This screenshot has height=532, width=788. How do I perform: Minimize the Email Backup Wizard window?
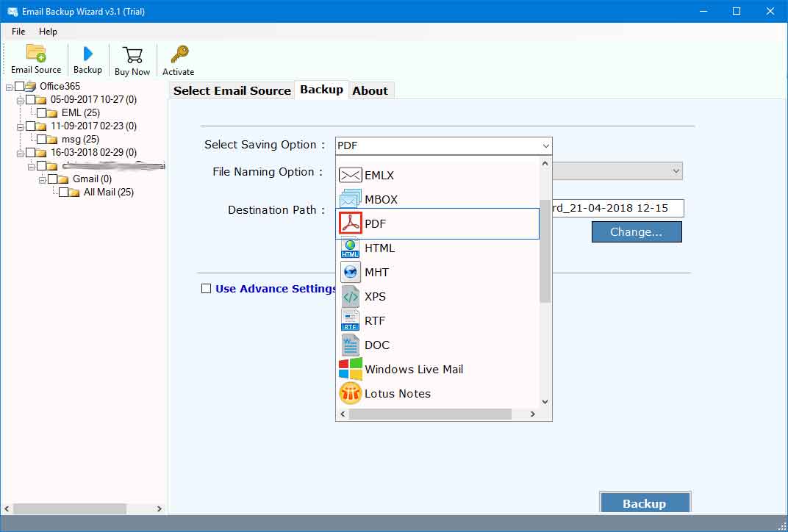point(703,11)
